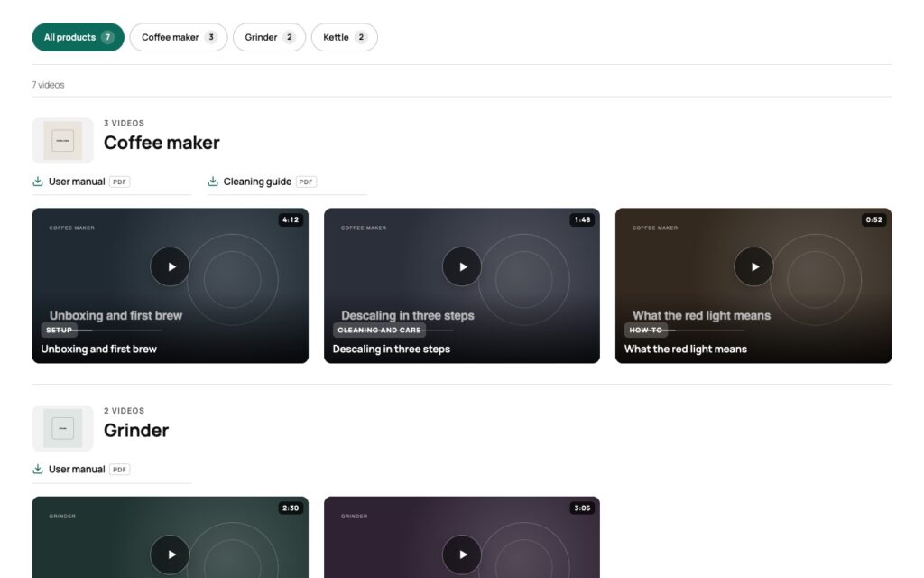
Task: Click the CLEANING AND CARE tag
Action: click(x=379, y=331)
